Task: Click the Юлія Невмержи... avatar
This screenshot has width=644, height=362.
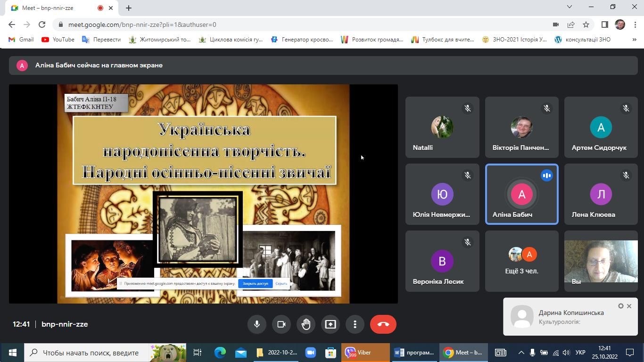Action: [442, 194]
